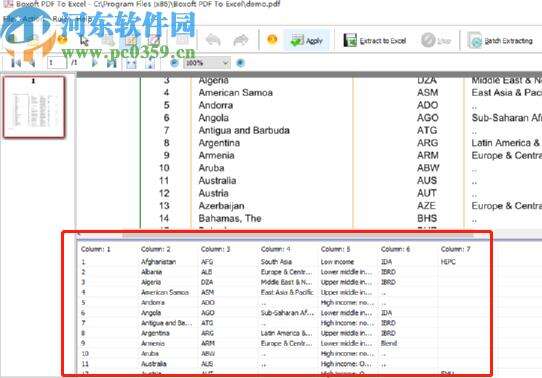The image size is (542, 378).
Task: Select the Afghanistan cell in results
Action: [158, 262]
